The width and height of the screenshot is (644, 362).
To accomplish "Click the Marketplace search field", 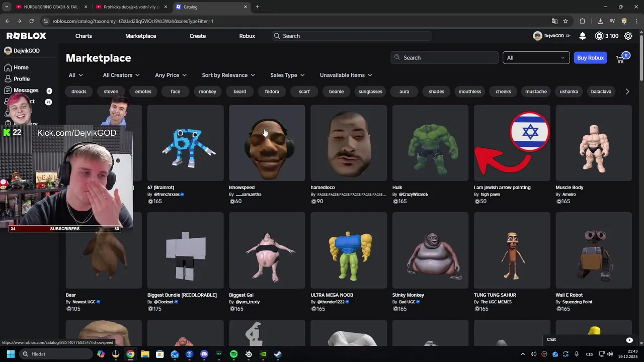I will click(x=444, y=58).
